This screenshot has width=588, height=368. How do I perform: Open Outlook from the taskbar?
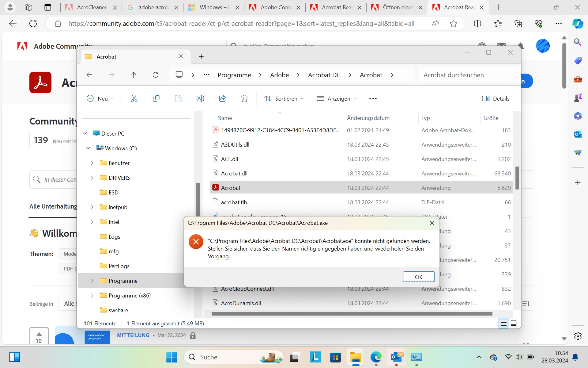[396, 357]
